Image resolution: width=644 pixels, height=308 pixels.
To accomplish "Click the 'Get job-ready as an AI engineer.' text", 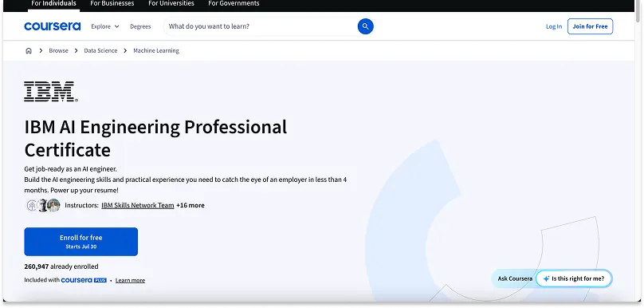I will coord(71,169).
